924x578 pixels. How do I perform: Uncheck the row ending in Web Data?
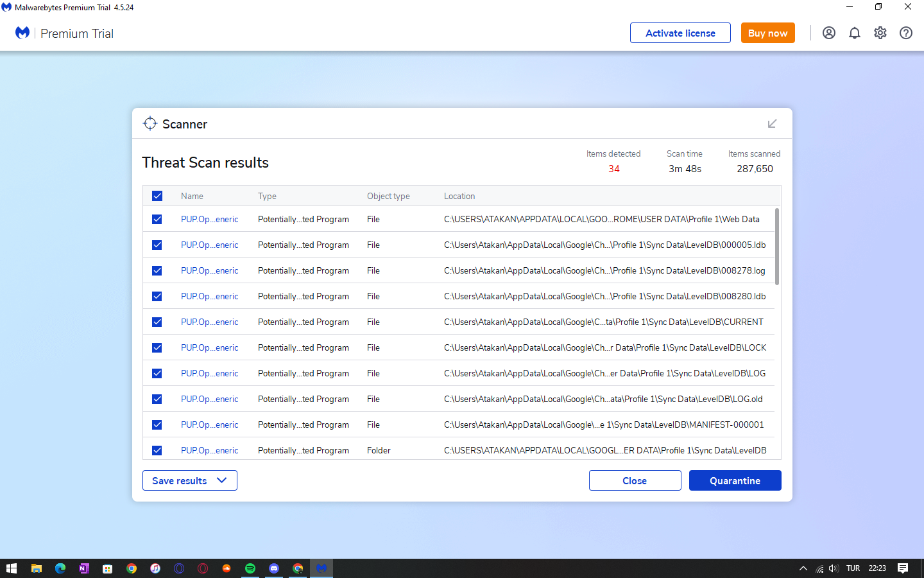click(x=157, y=219)
